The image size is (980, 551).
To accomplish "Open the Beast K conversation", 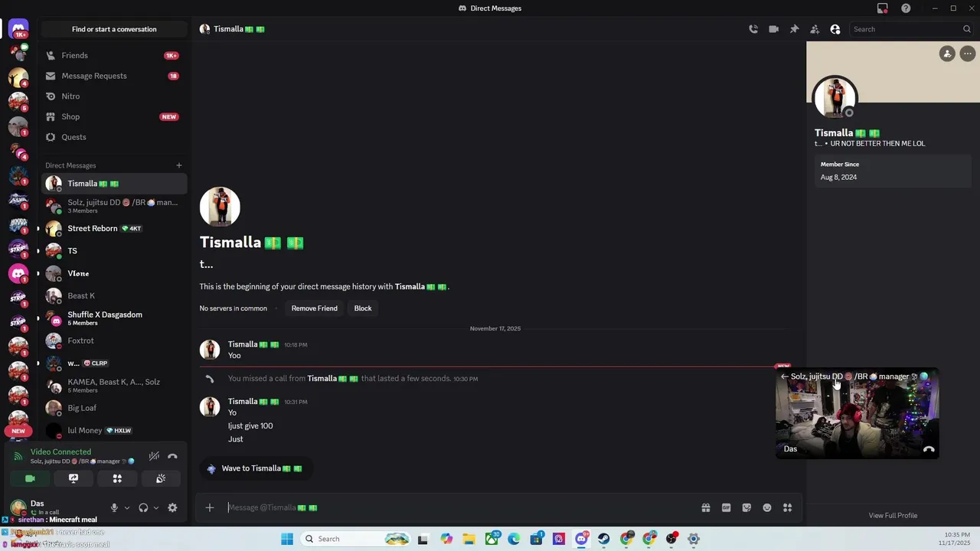I will point(114,295).
